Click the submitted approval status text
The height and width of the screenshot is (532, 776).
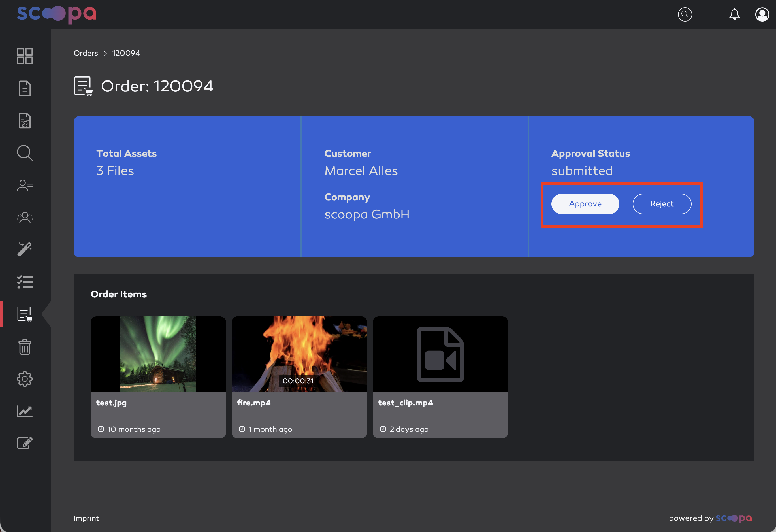(x=582, y=171)
